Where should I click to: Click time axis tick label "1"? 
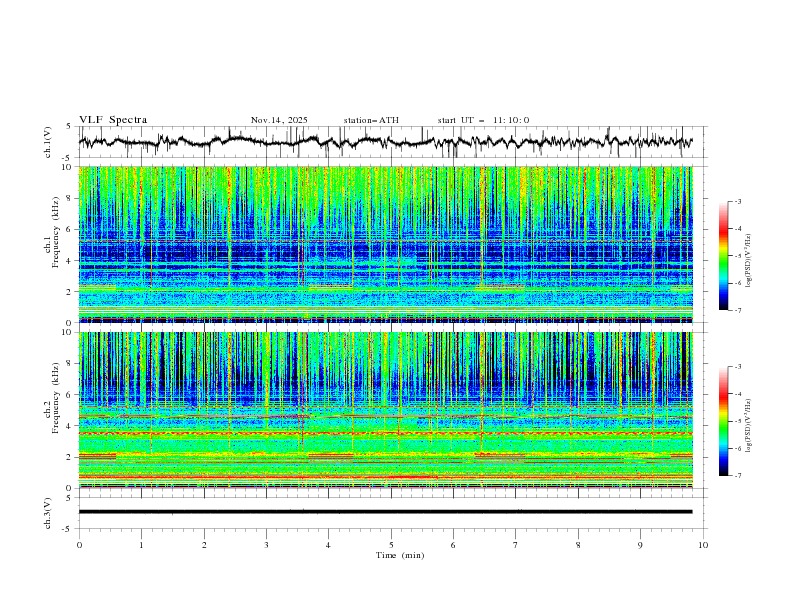141,545
